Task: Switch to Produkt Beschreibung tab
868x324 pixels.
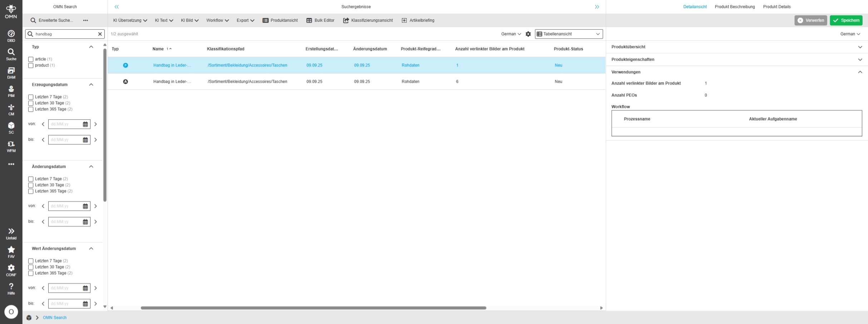Action: point(735,7)
